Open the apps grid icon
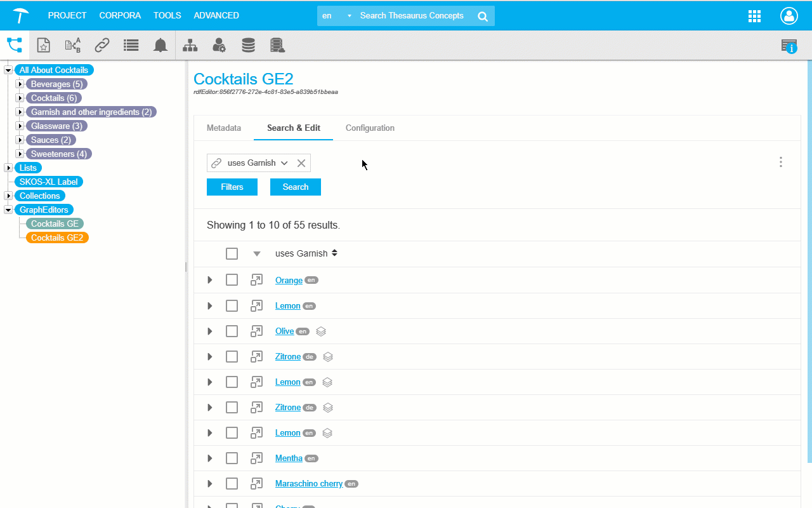 [754, 16]
